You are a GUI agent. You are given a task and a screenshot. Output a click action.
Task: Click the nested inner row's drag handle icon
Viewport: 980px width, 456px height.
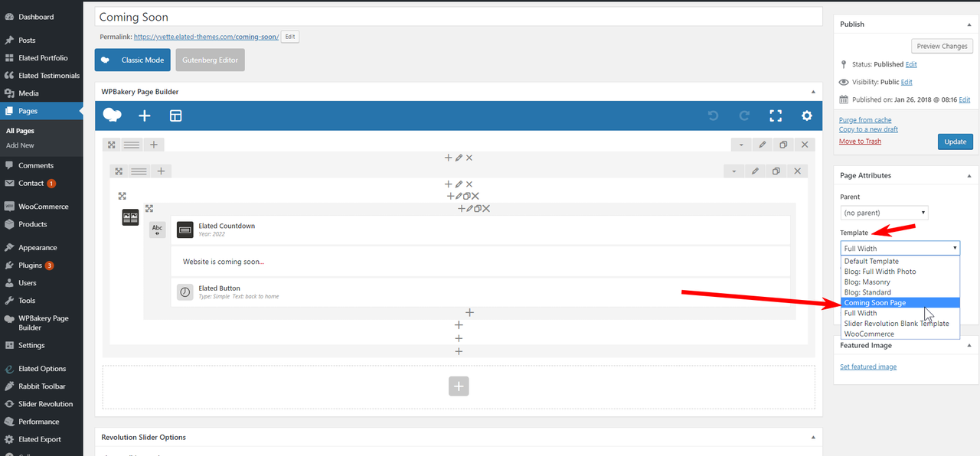[119, 171]
